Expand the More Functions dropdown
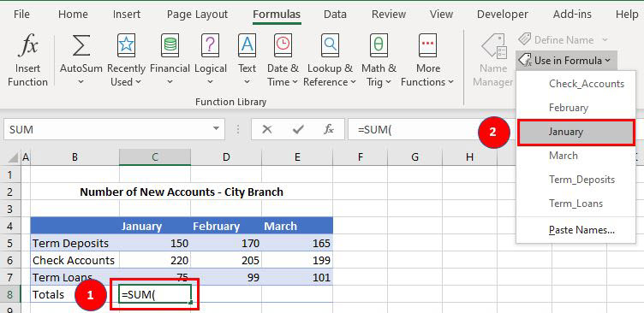The image size is (644, 313). pos(427,74)
